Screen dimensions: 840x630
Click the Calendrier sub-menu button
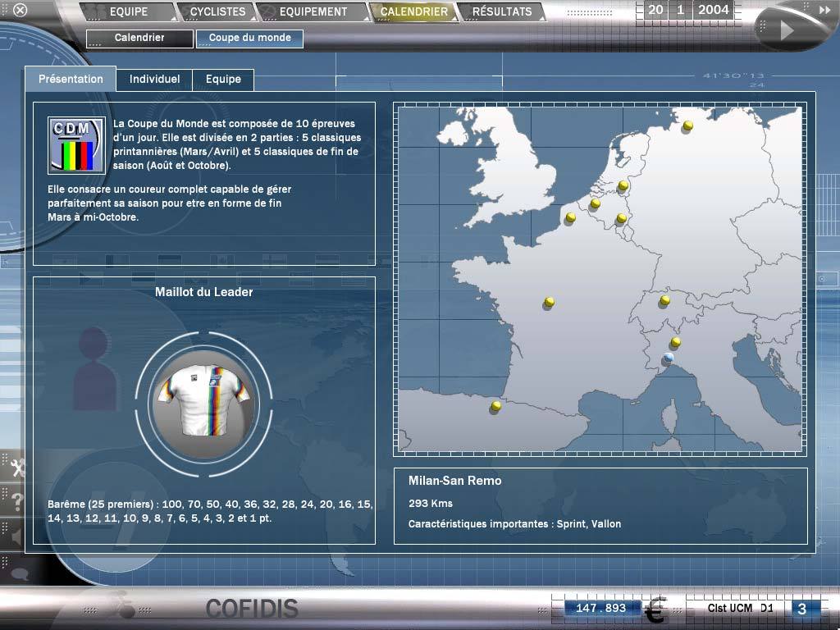[139, 39]
